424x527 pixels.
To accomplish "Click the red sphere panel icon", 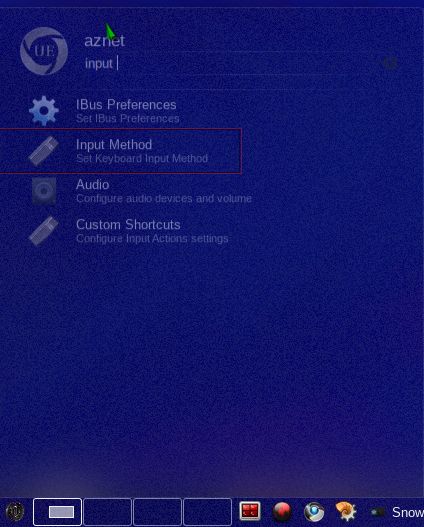I will (x=282, y=512).
